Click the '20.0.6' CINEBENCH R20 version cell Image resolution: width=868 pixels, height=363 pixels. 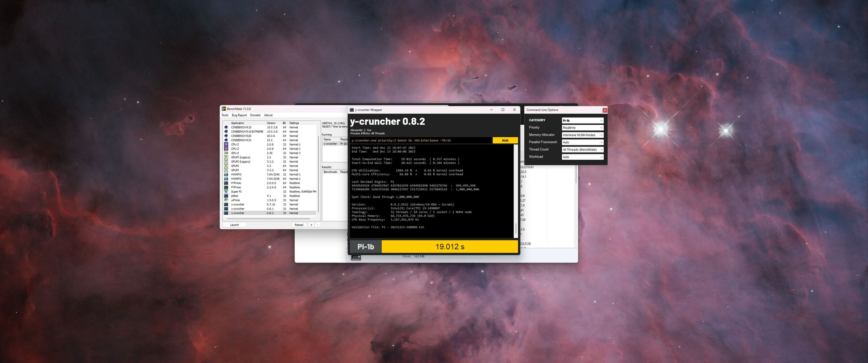coord(271,136)
